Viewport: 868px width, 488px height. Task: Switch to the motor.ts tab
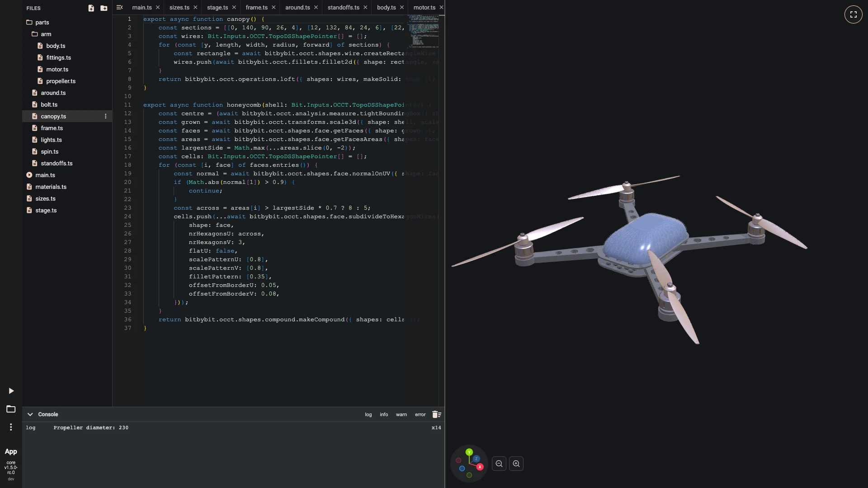point(424,7)
